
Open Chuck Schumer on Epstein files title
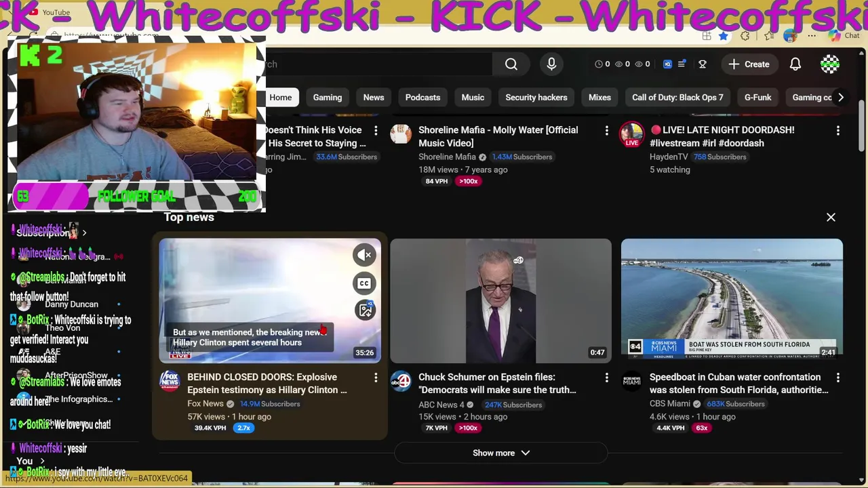497,384
